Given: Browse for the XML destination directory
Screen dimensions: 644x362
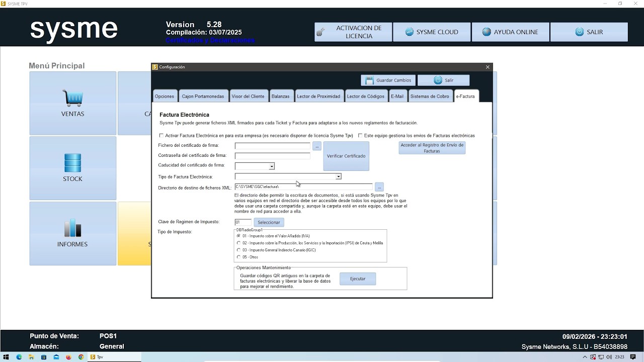Looking at the screenshot, I should click(379, 187).
